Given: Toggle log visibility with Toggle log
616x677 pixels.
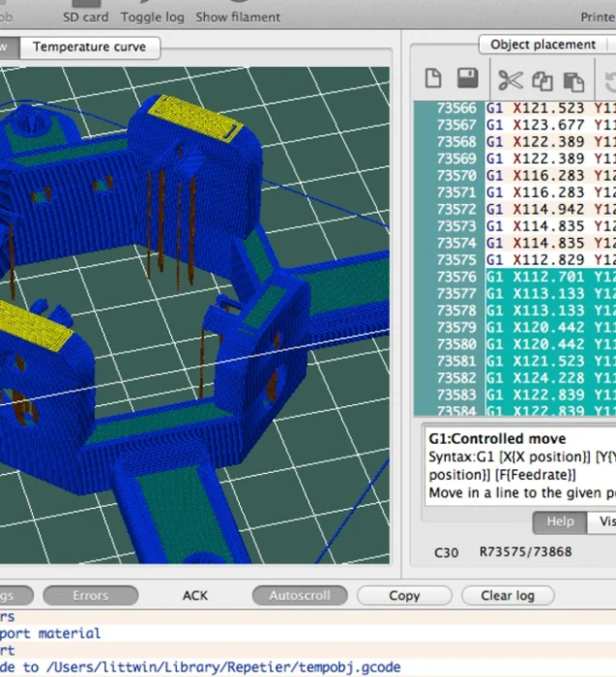Looking at the screenshot, I should pyautogui.click(x=152, y=16).
